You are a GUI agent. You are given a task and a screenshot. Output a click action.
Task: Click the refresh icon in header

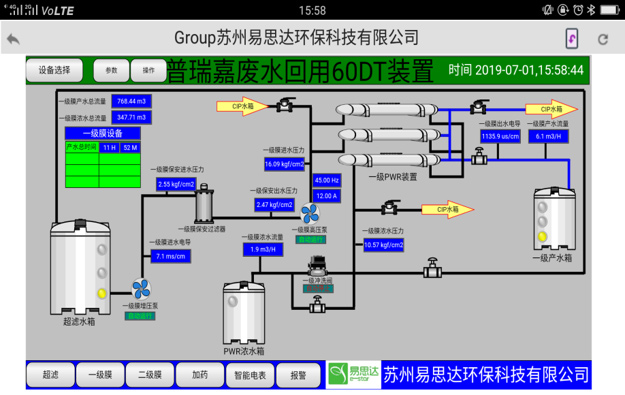(603, 39)
